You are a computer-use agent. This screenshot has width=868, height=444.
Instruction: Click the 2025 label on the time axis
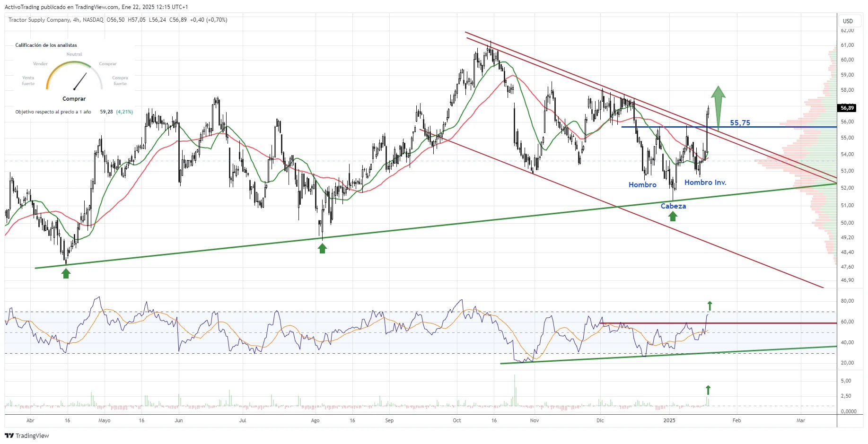pyautogui.click(x=669, y=420)
